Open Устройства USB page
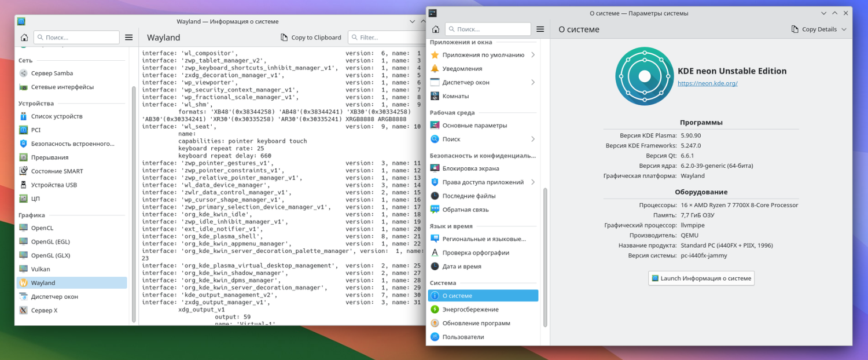Screen dimensions: 868x360 pyautogui.click(x=72, y=185)
